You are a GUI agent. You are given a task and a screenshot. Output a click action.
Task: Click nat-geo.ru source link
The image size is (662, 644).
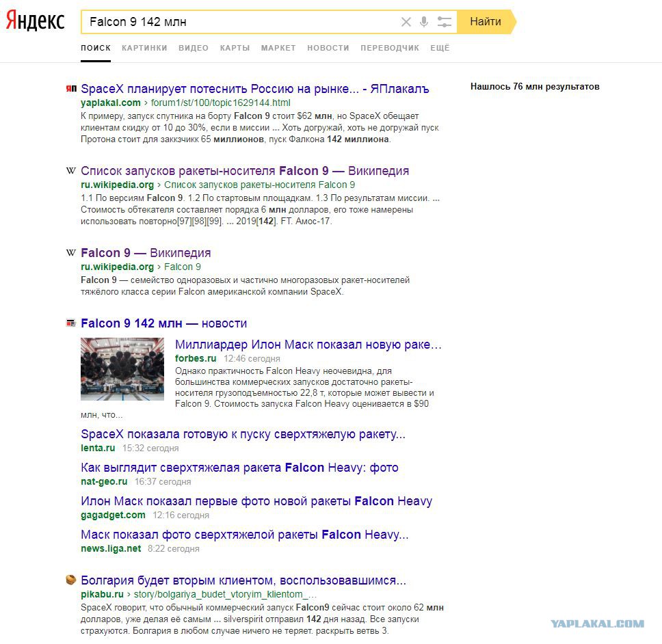tap(104, 481)
